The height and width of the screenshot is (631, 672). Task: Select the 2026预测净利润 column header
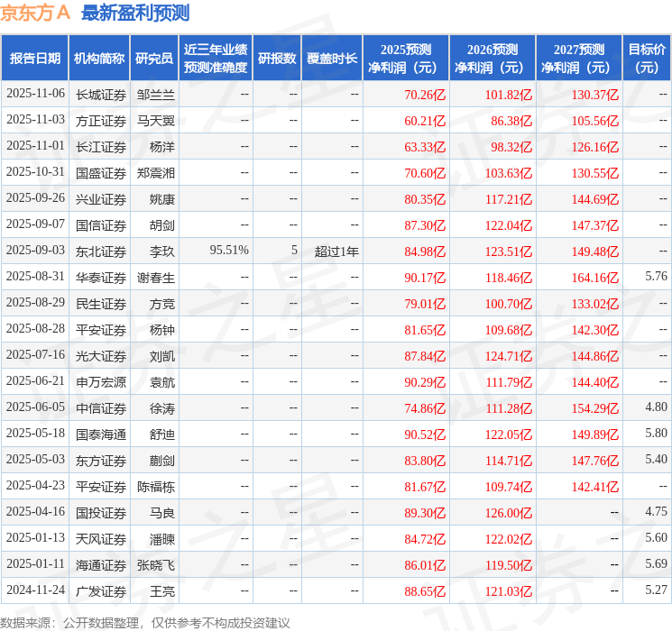492,58
